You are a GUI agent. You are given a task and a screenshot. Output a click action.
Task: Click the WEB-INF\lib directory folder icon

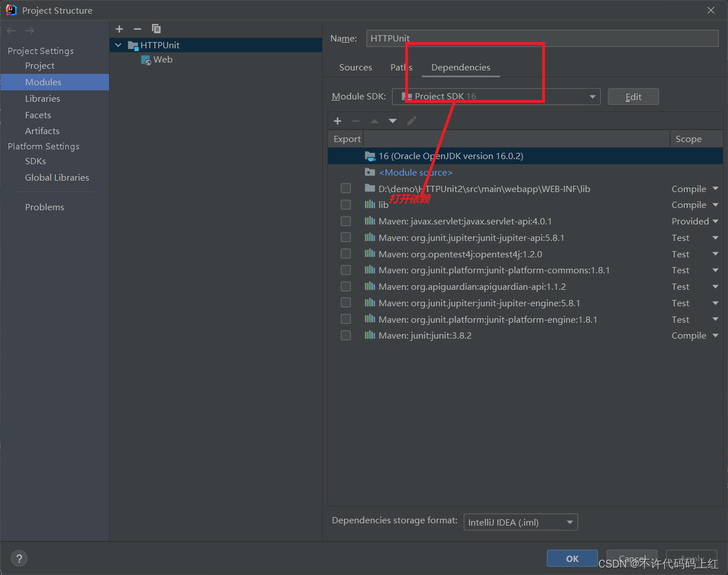pos(370,189)
